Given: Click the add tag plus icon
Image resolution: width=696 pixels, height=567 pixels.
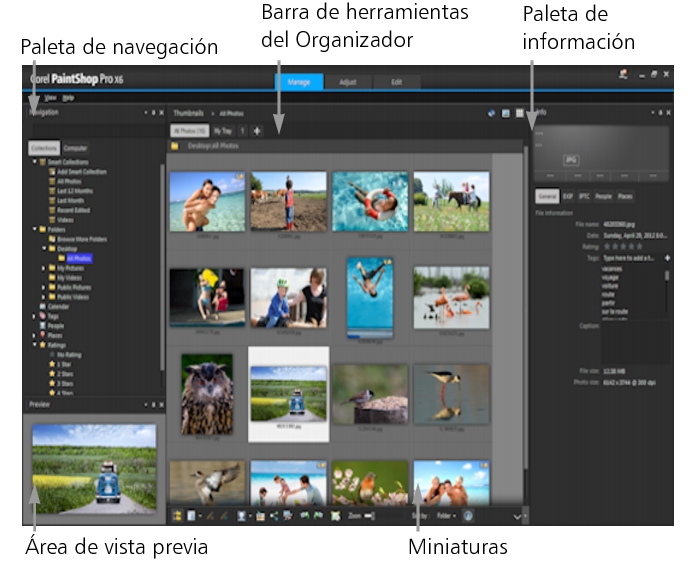Looking at the screenshot, I should click(667, 257).
